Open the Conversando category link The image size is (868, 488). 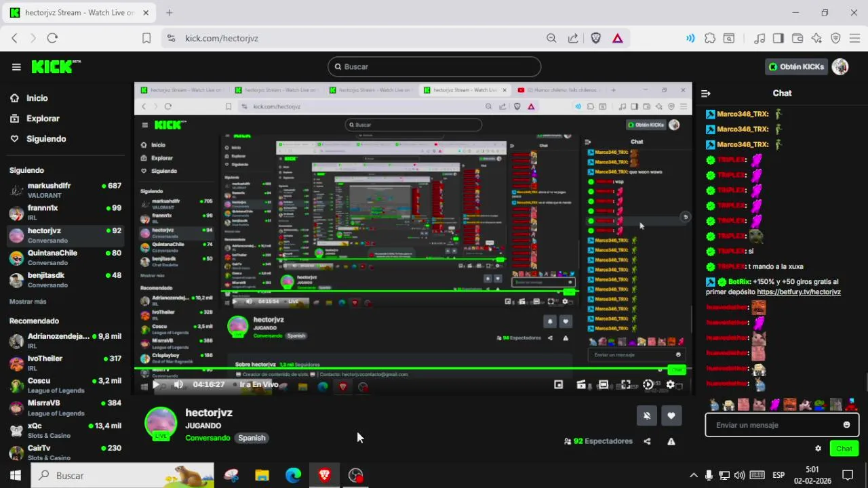tap(208, 438)
